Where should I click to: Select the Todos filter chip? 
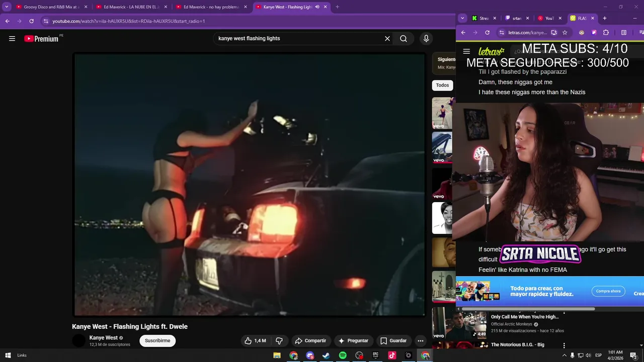coord(442,85)
